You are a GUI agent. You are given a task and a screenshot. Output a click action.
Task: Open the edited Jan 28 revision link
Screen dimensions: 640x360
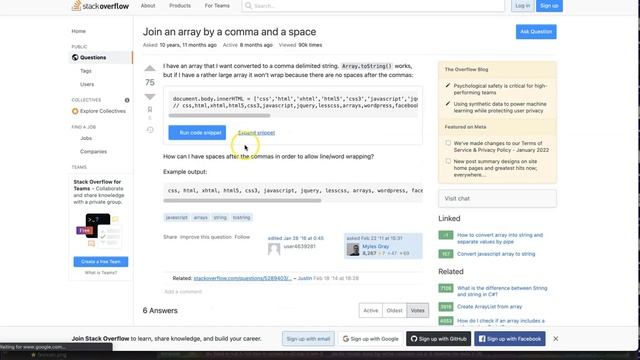click(x=296, y=238)
